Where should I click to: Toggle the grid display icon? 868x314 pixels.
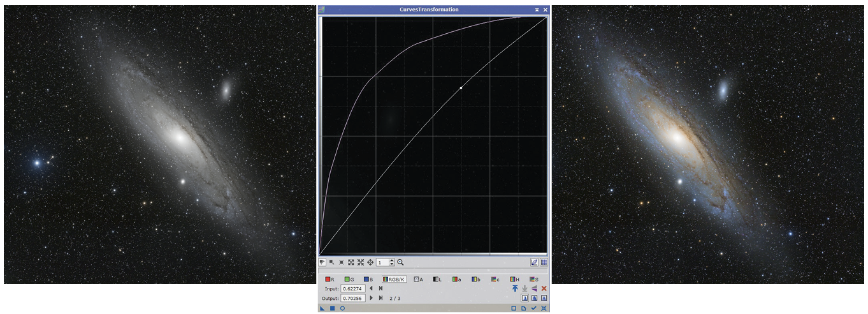pyautogui.click(x=544, y=262)
